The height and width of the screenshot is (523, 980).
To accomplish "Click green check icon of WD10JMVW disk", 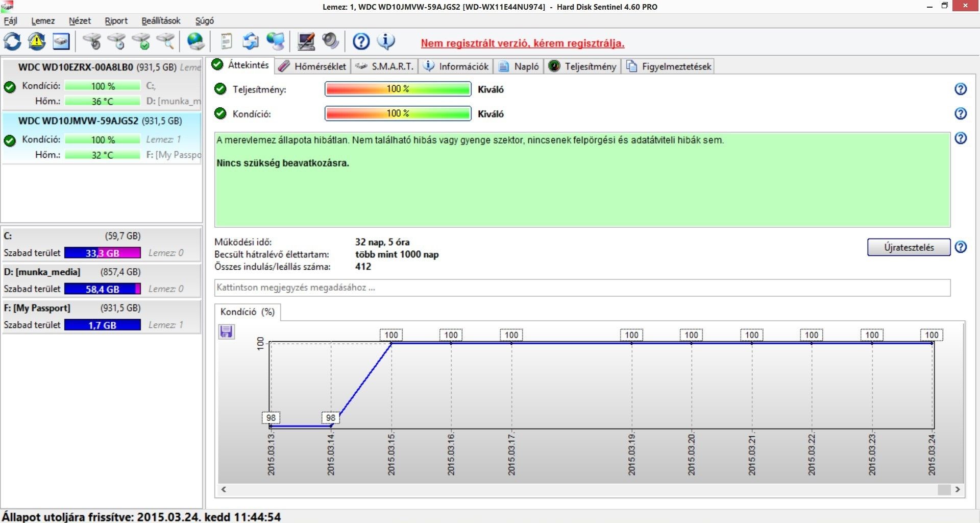I will pyautogui.click(x=10, y=140).
